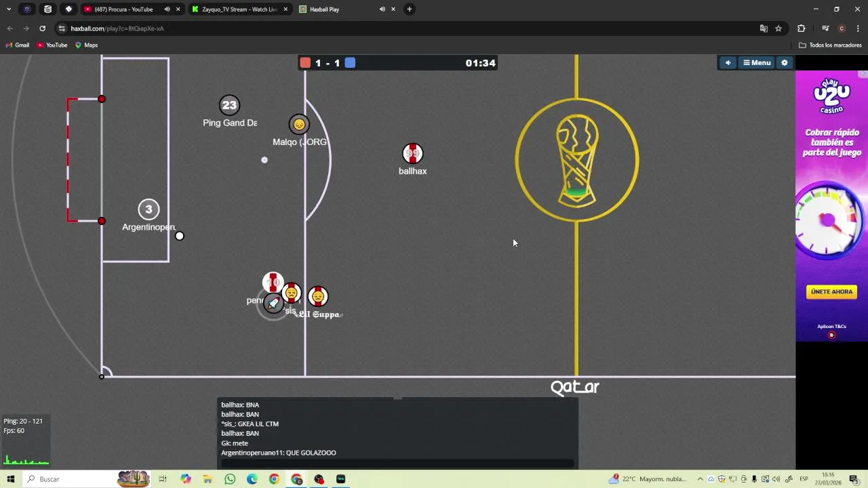Open the Haxball Menu button
This screenshot has height=488, width=868.
[x=756, y=62]
